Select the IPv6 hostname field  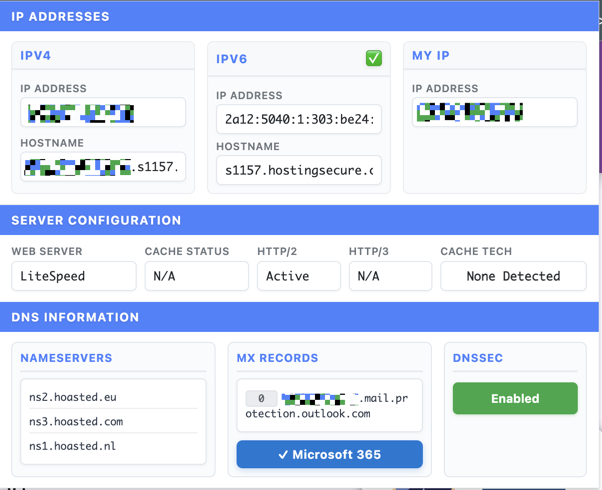298,170
